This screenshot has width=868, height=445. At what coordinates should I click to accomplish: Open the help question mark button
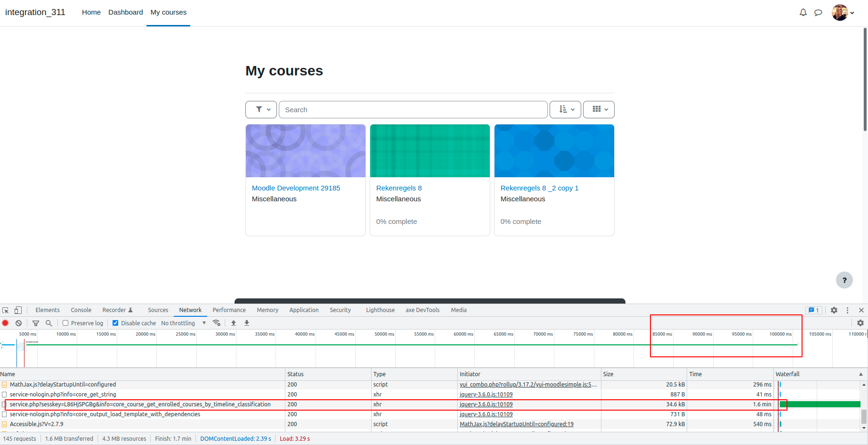(844, 280)
